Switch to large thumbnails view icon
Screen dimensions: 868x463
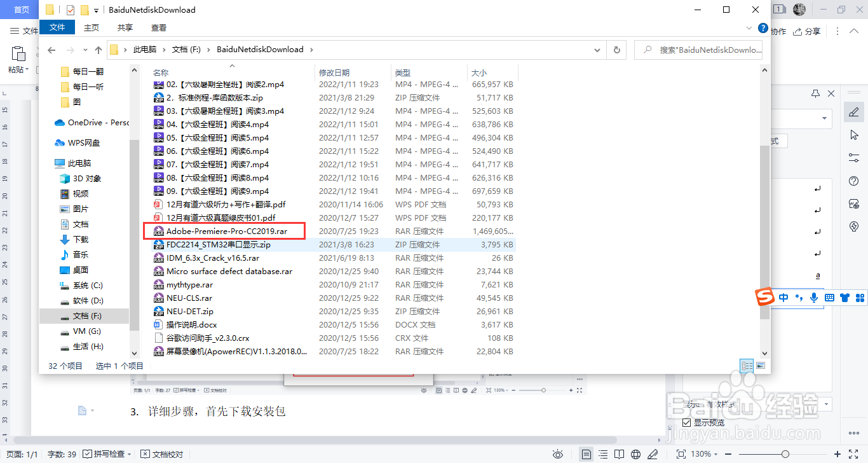[x=760, y=366]
